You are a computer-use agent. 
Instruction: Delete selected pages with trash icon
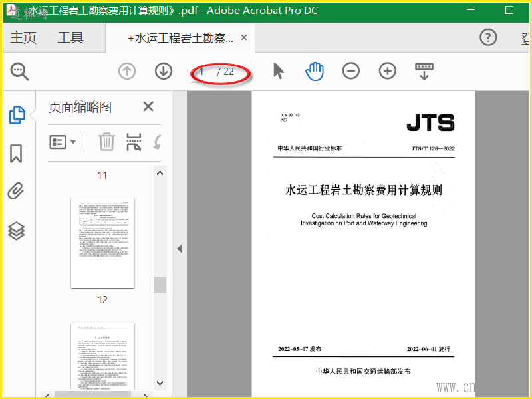[x=106, y=142]
